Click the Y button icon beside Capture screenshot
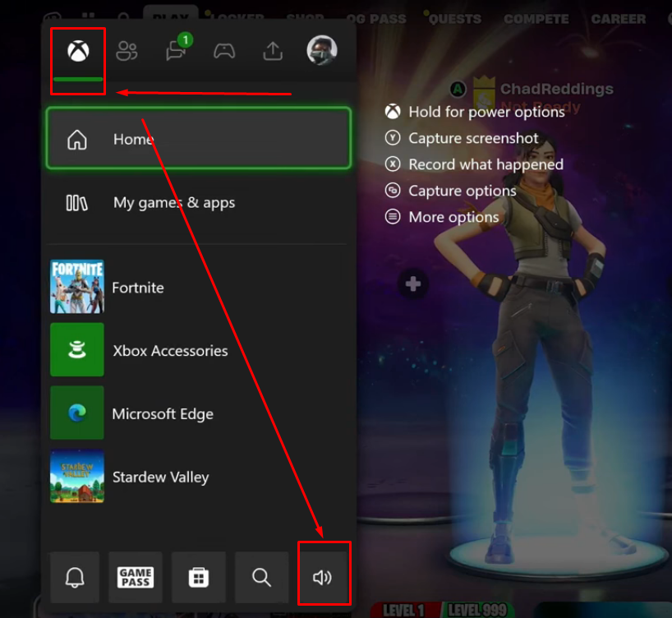The height and width of the screenshot is (618, 672). point(393,138)
